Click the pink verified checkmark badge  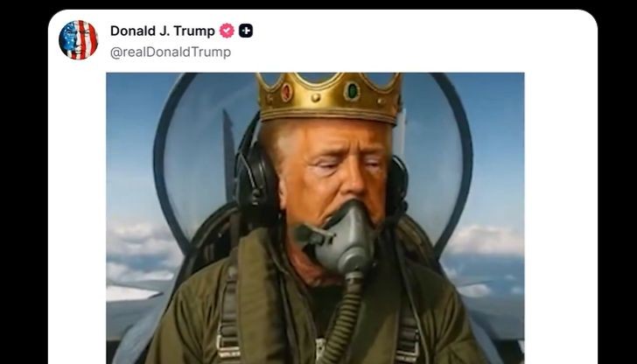(227, 31)
